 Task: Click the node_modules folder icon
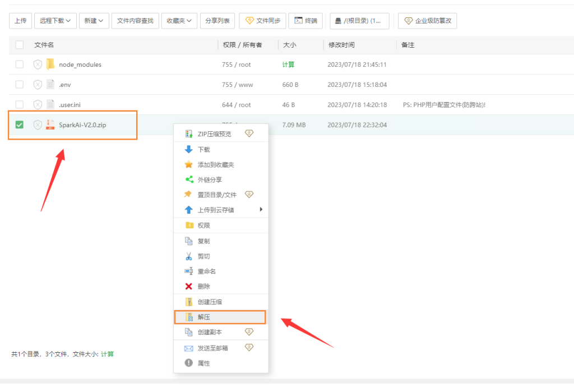pyautogui.click(x=50, y=64)
